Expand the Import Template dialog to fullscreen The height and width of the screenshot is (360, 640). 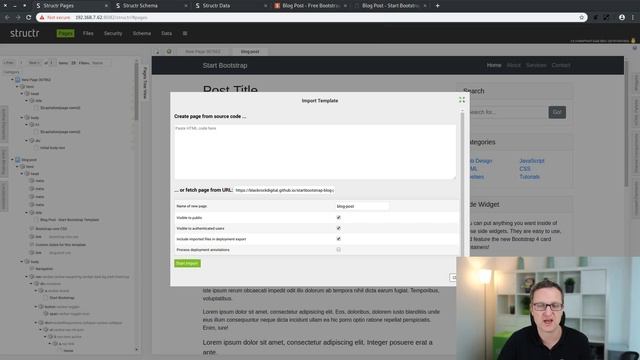click(462, 100)
